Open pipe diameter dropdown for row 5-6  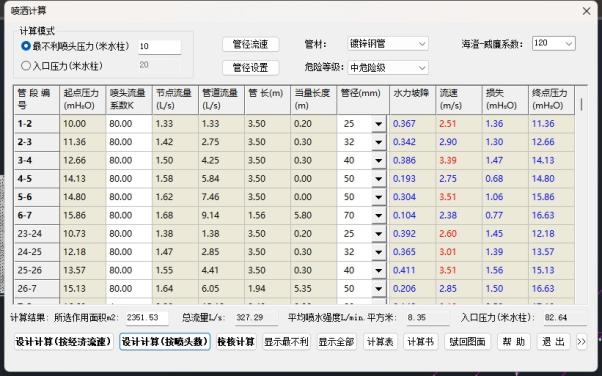(379, 197)
